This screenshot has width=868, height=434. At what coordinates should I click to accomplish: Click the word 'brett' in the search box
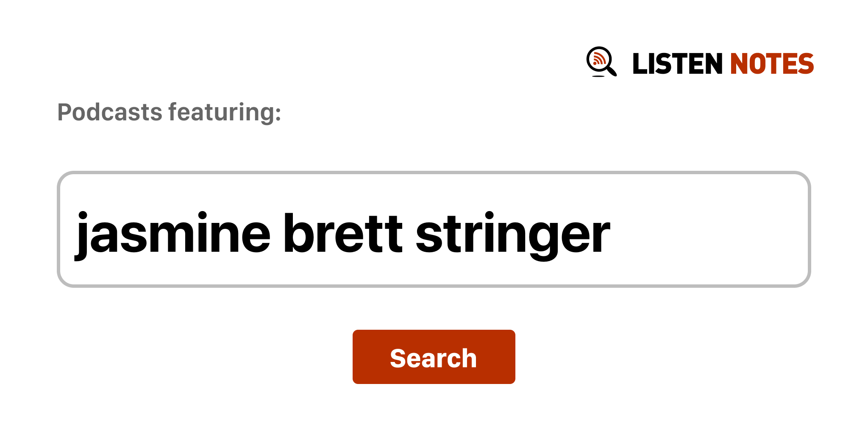343,234
